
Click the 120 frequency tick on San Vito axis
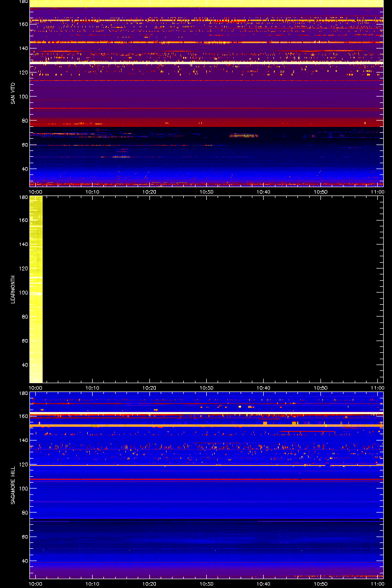coord(23,73)
